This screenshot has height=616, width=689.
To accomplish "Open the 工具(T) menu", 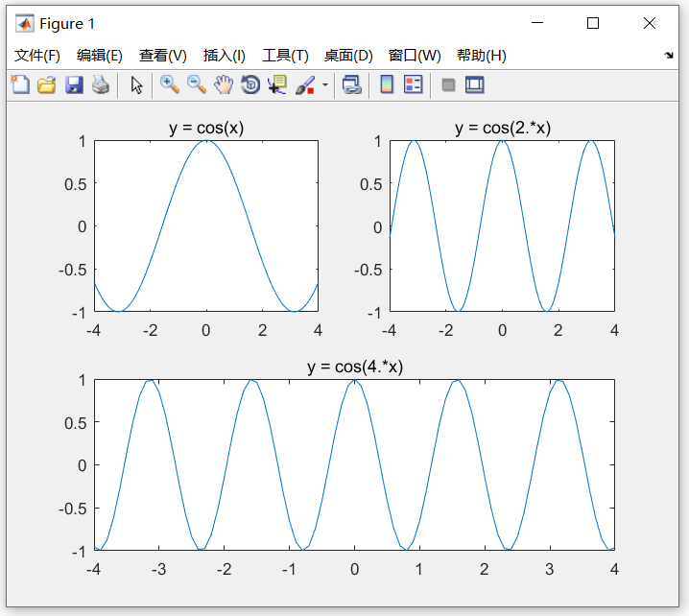I will click(285, 56).
